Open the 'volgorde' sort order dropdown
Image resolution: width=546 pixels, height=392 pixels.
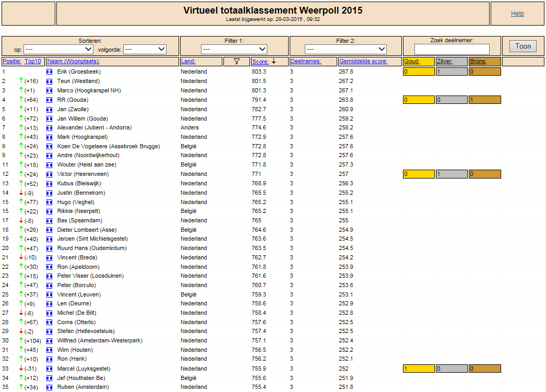tap(145, 50)
